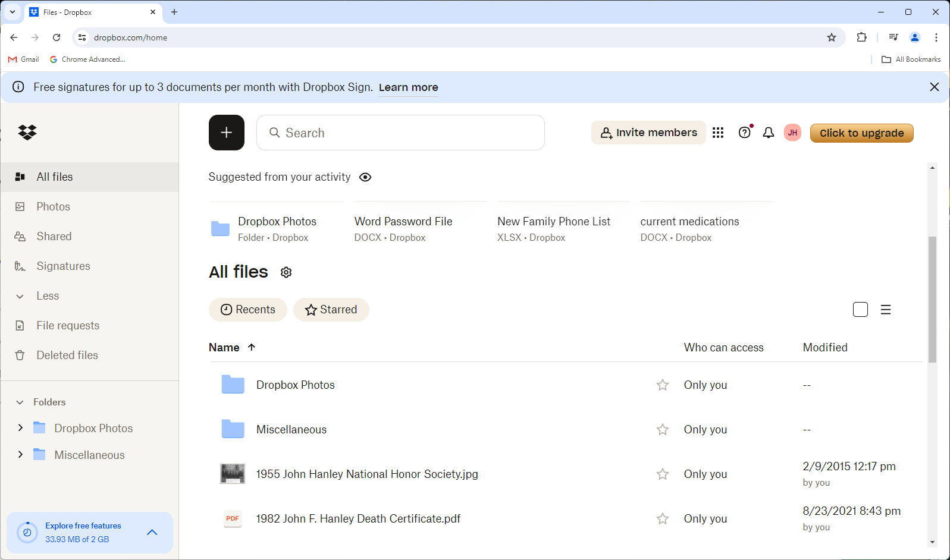Screen dimensions: 950x560
Task: Open Chrome media control icon
Action: [x=893, y=37]
